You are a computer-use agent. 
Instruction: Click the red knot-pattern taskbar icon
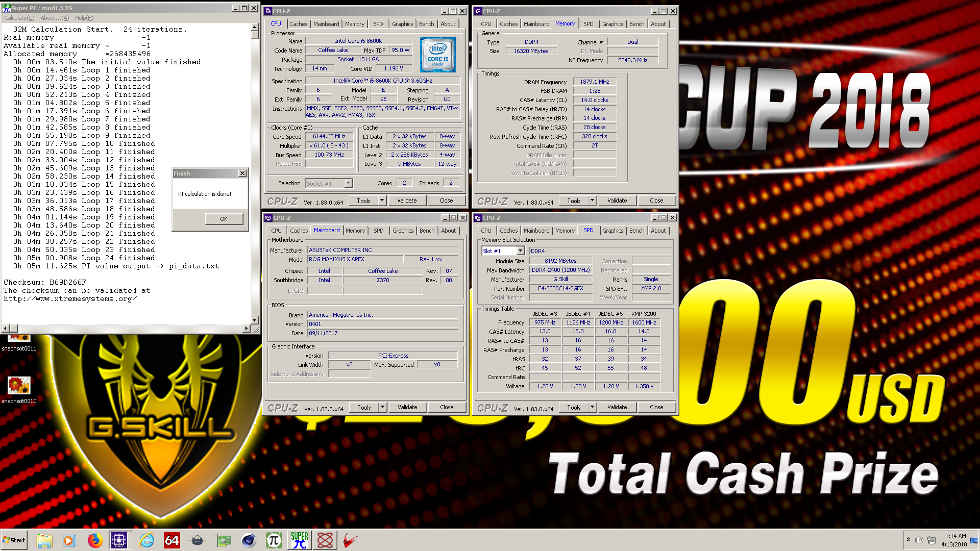click(x=325, y=540)
